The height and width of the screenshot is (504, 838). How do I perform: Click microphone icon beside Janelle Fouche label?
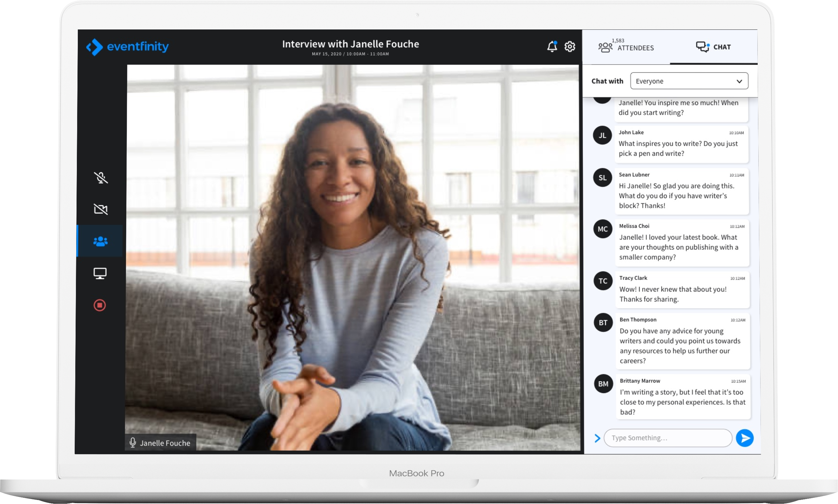click(x=133, y=443)
